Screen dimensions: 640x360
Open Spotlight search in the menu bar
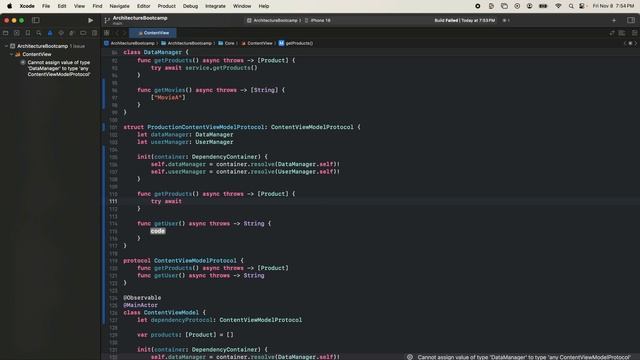[x=571, y=6]
